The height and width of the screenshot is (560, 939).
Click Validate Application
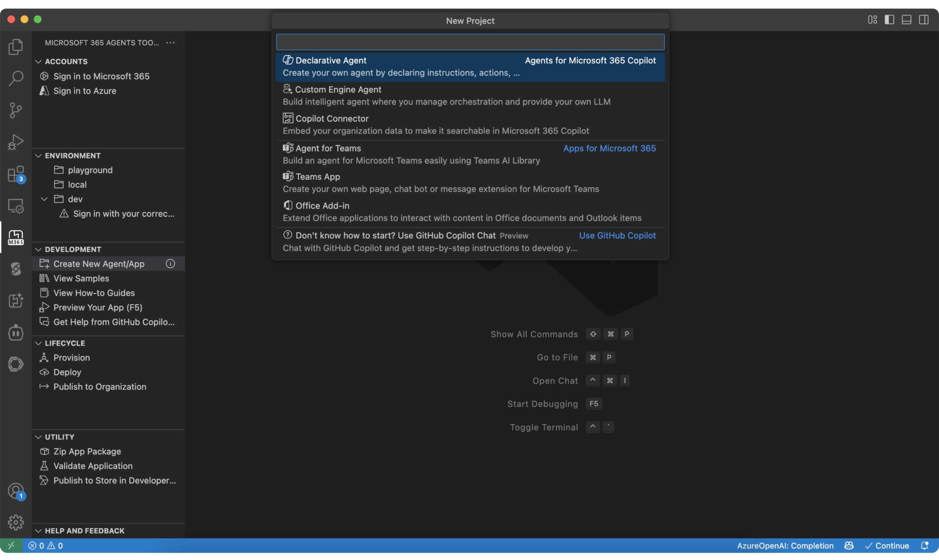point(109,466)
